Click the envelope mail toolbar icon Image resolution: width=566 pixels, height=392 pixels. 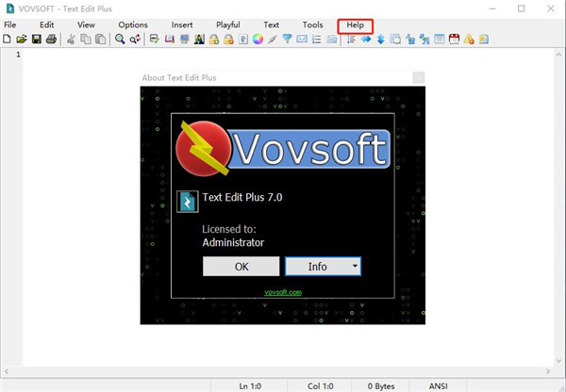point(302,39)
